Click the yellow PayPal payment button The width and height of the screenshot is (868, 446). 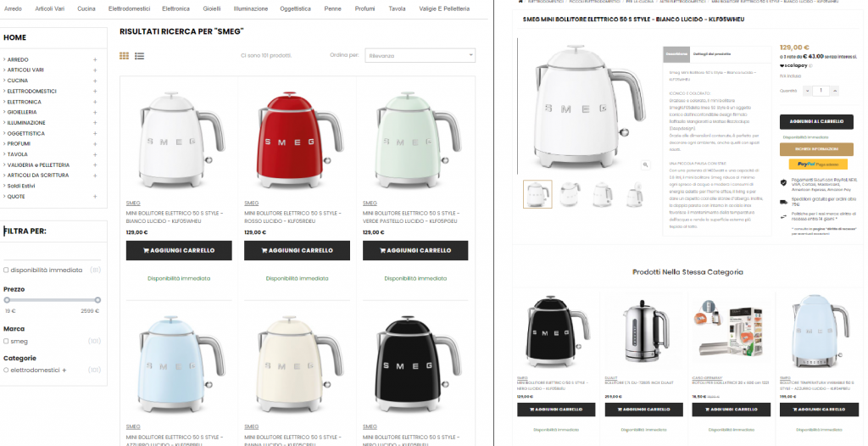coord(816,164)
